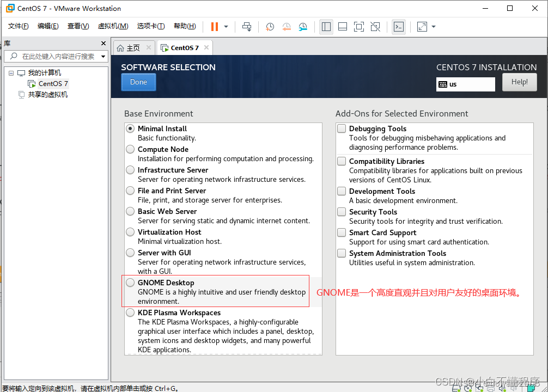548x392 pixels.
Task: Close the CentOS 7 tab
Action: (x=206, y=47)
